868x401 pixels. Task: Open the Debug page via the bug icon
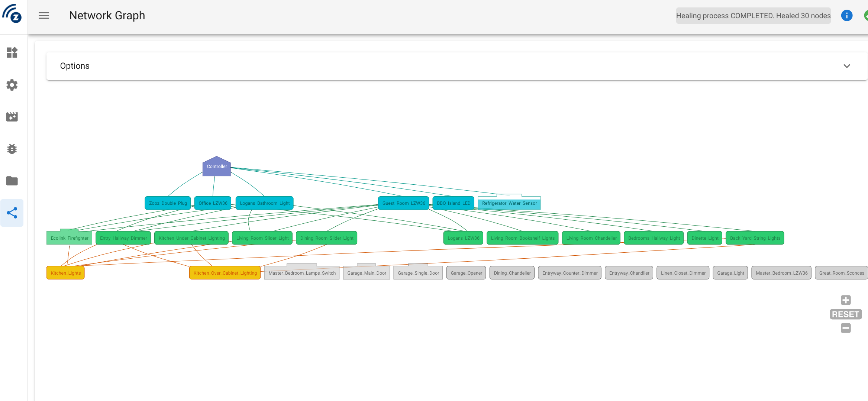click(x=12, y=149)
